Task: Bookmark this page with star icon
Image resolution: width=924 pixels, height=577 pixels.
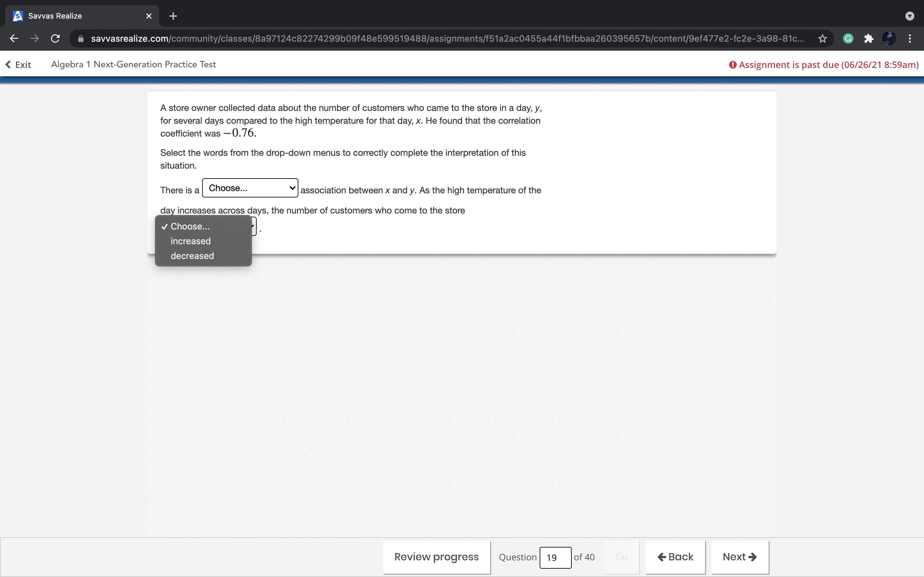Action: [822, 38]
